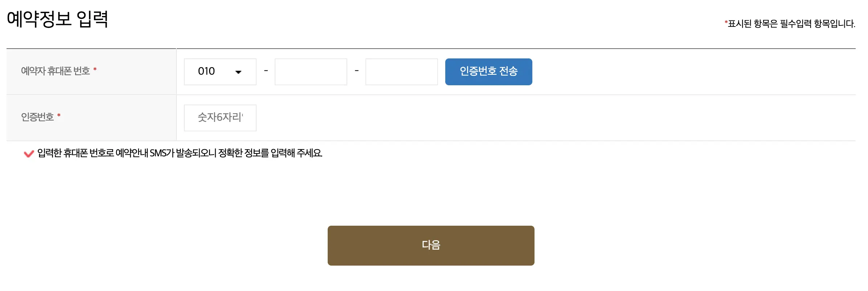Viewport: 868px width, 291px height.
Task: Click the middle phone number input field
Action: [x=311, y=71]
